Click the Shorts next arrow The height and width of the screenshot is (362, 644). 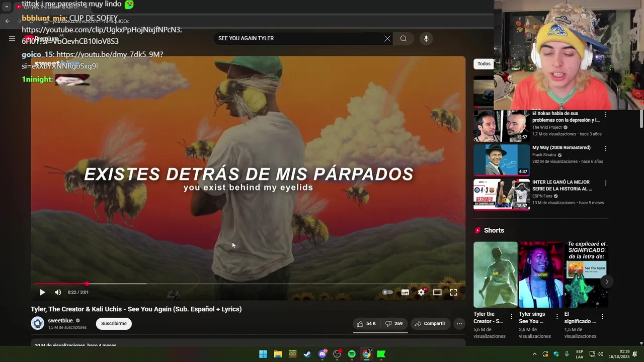[x=607, y=282]
